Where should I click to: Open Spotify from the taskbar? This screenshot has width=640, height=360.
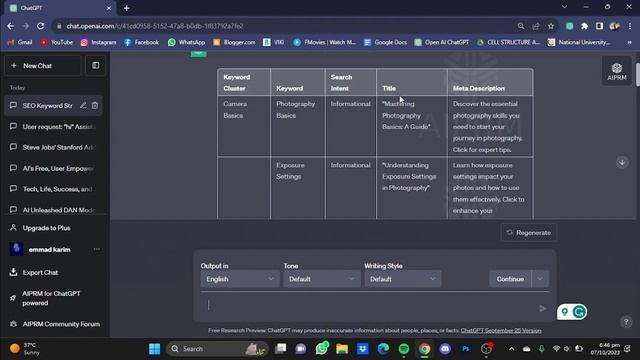click(x=404, y=349)
